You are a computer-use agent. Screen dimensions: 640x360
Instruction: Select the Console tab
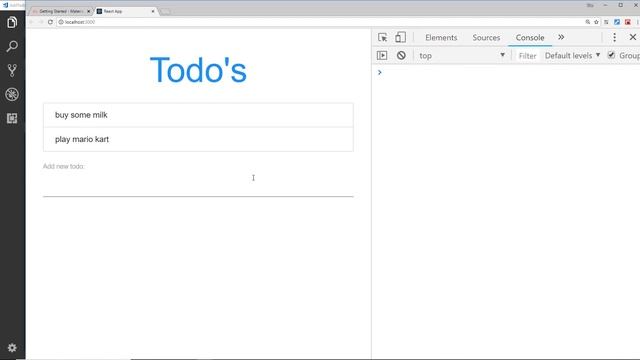pos(530,38)
